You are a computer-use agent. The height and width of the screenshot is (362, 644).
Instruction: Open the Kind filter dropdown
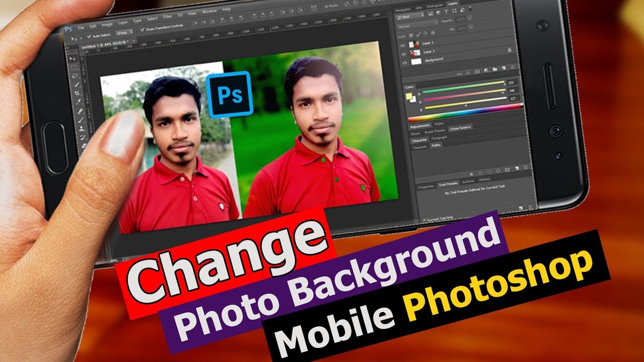[410, 17]
